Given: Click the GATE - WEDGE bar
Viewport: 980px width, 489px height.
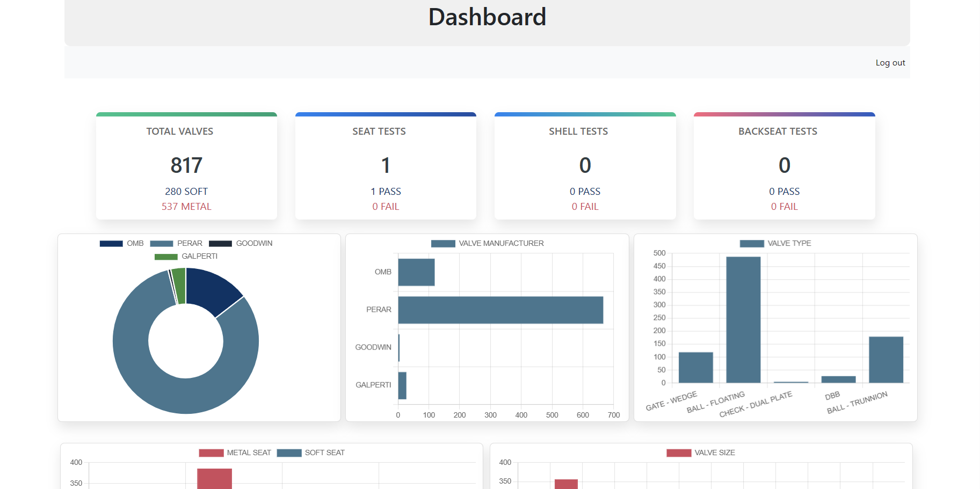Looking at the screenshot, I should tap(695, 368).
